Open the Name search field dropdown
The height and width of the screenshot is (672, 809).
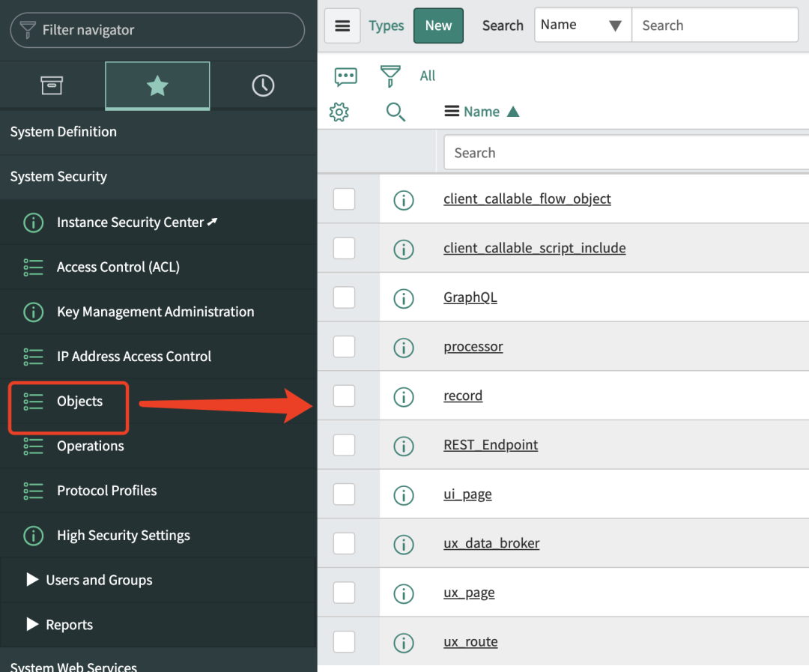click(582, 25)
